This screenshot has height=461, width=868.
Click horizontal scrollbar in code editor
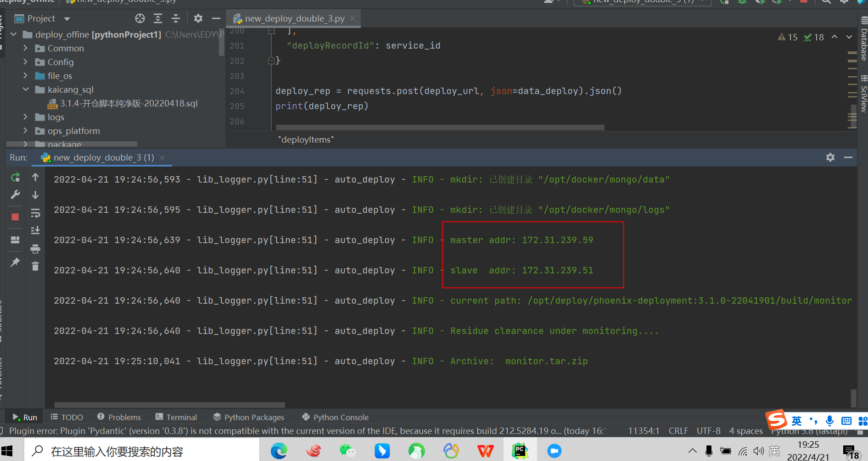coord(440,128)
